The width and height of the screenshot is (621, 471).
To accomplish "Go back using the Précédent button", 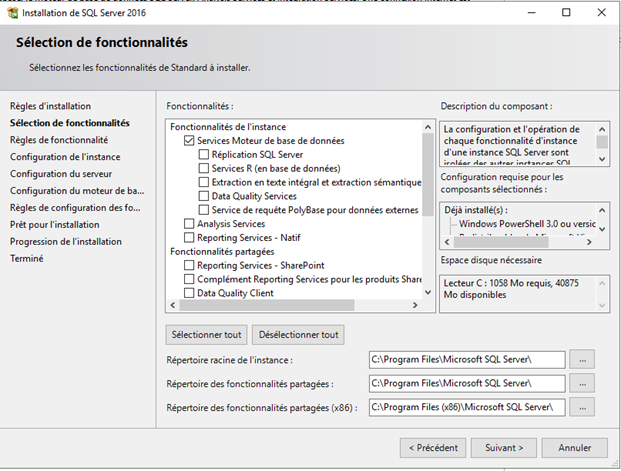I will pyautogui.click(x=432, y=447).
